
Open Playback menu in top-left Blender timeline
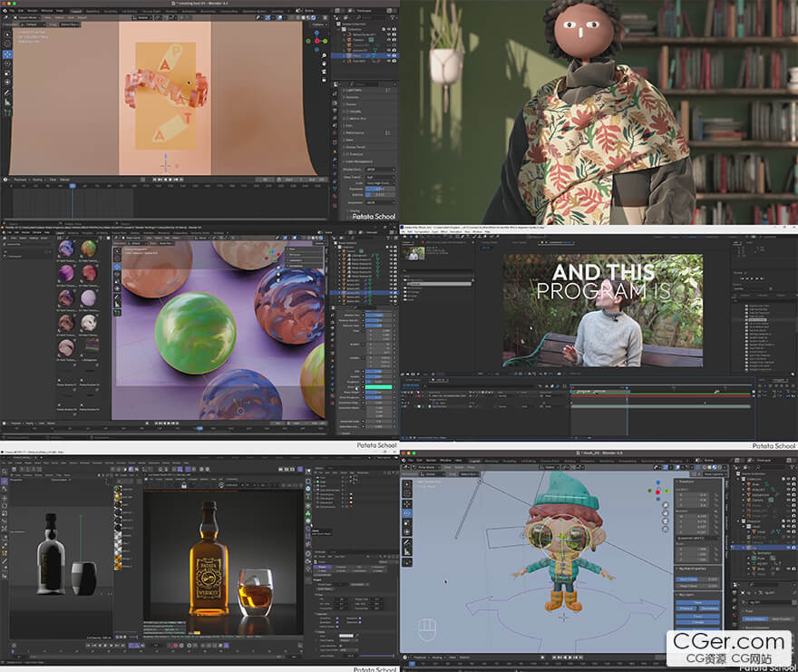click(20, 180)
